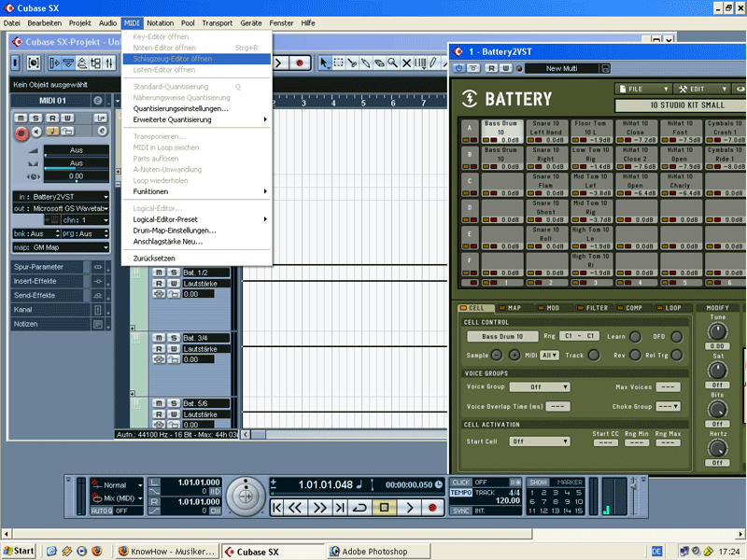This screenshot has height=560, width=747.
Task: Pick the Split scissors tool
Action: (x=352, y=63)
